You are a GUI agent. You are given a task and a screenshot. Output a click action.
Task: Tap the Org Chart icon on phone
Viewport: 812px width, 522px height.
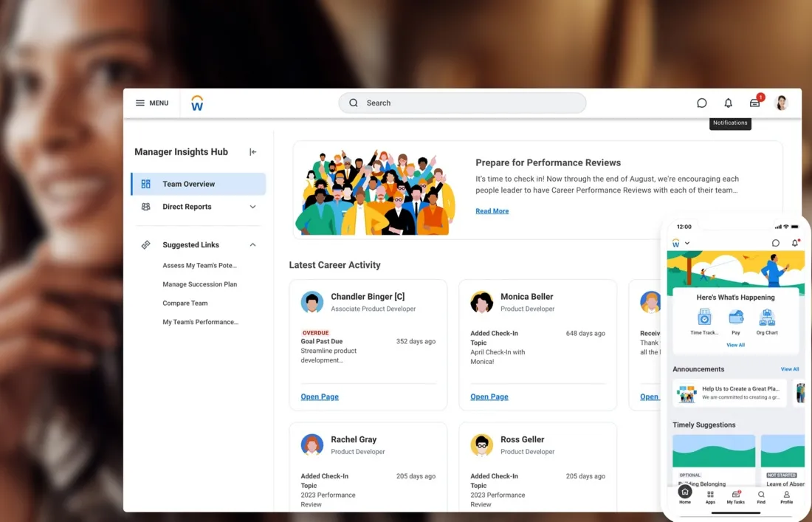767,317
